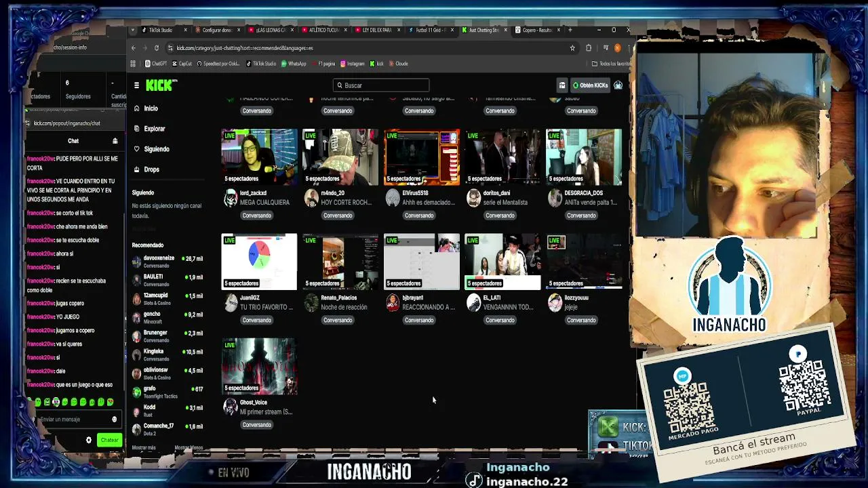Open the Speedtest bookmark
This screenshot has width=868, height=488.
tap(218, 64)
